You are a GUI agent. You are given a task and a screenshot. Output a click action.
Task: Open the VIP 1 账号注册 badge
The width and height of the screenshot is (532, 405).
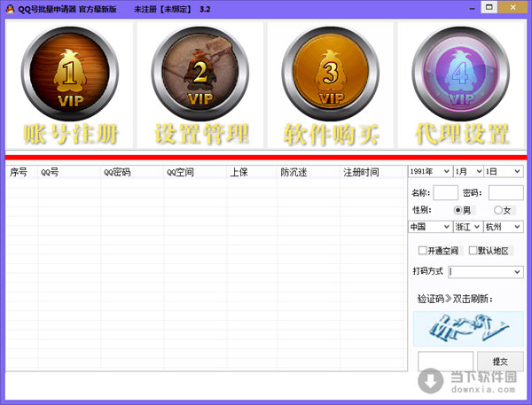pyautogui.click(x=69, y=85)
